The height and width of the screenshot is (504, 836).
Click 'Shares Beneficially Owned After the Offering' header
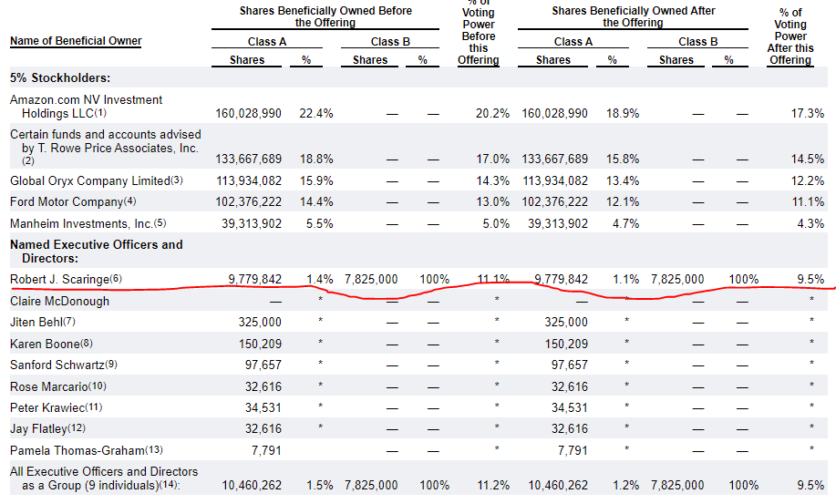click(x=633, y=16)
